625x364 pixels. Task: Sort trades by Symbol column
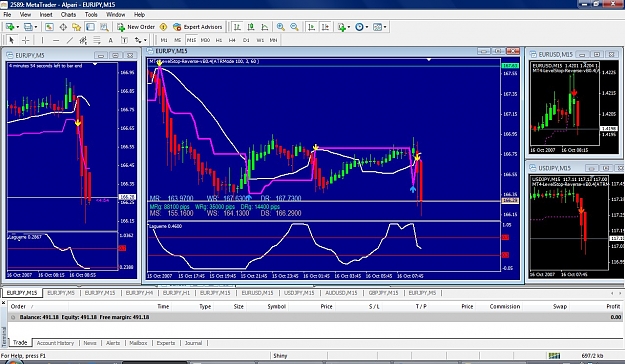[276, 306]
